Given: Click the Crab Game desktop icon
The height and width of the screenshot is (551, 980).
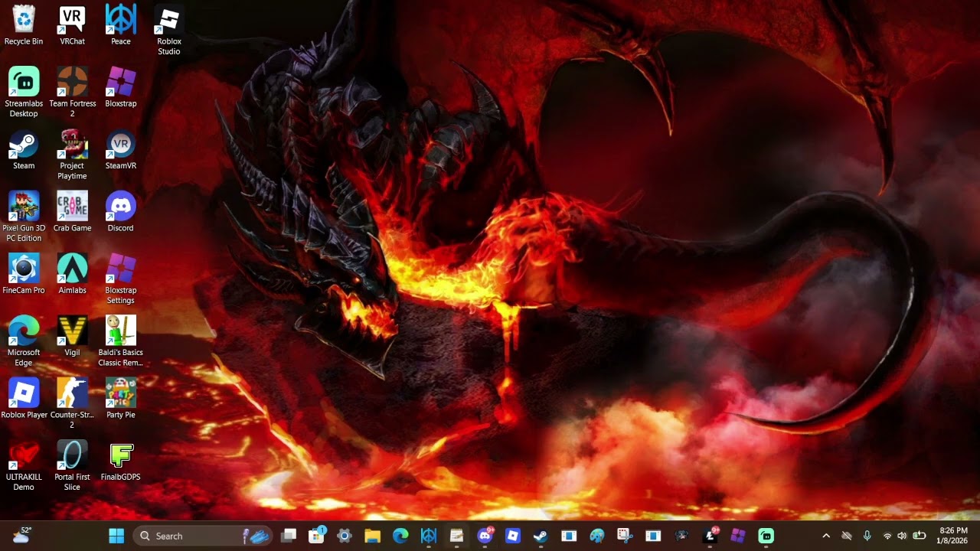Looking at the screenshot, I should coord(72,212).
